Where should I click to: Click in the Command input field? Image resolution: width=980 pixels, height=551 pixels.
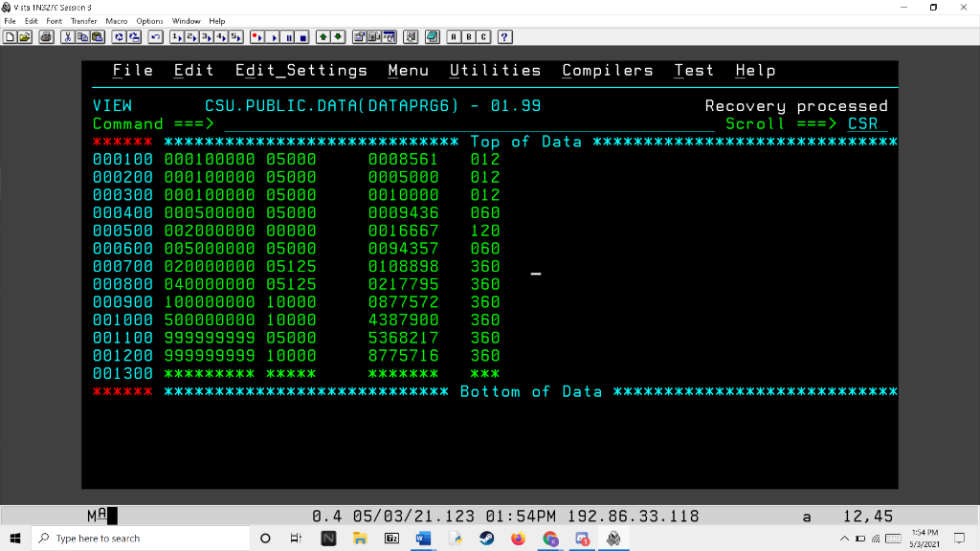[469, 123]
